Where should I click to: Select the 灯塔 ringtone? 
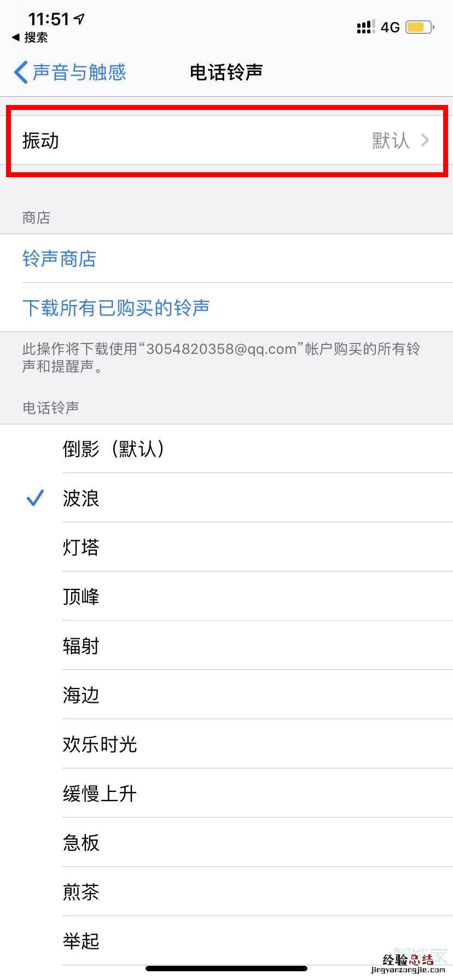81,547
